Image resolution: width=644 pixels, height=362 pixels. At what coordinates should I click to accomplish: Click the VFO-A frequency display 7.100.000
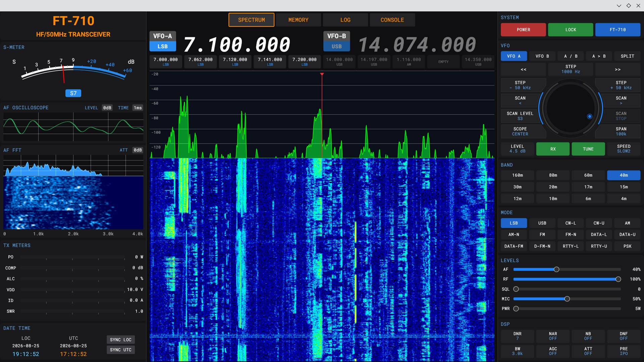click(x=237, y=45)
